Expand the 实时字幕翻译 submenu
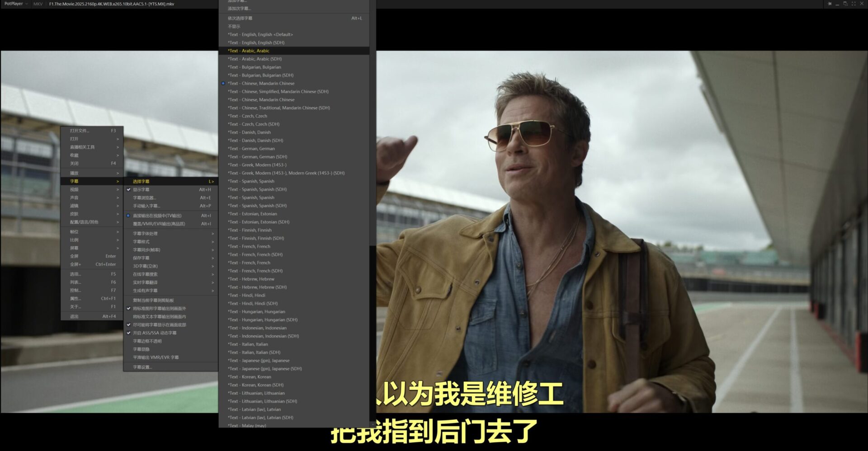Screen dimensions: 868x451 (x=171, y=282)
